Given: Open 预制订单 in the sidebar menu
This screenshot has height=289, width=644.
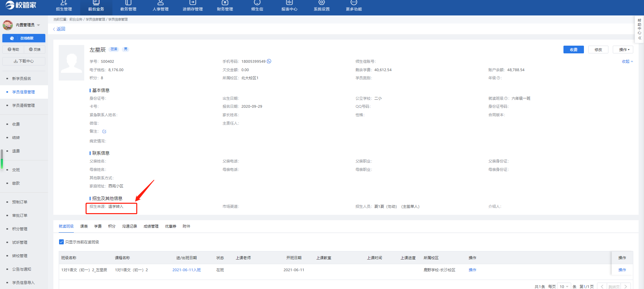Looking at the screenshot, I should tap(20, 202).
